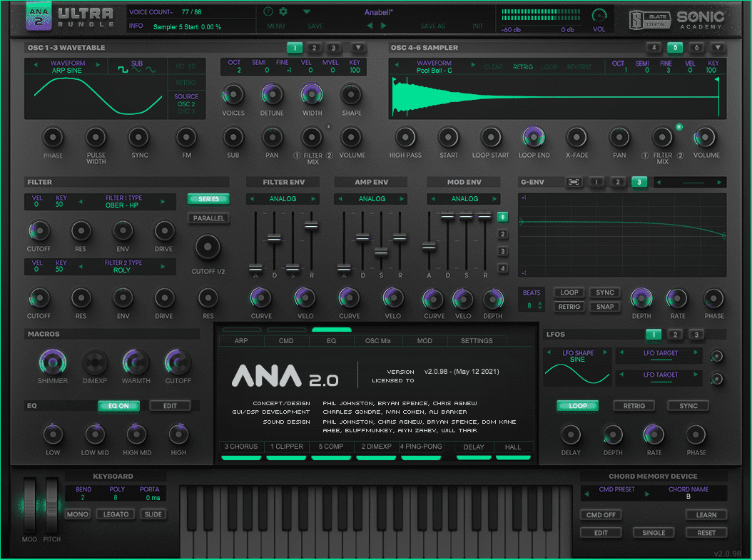Select Mod Env slot 2

(x=502, y=234)
